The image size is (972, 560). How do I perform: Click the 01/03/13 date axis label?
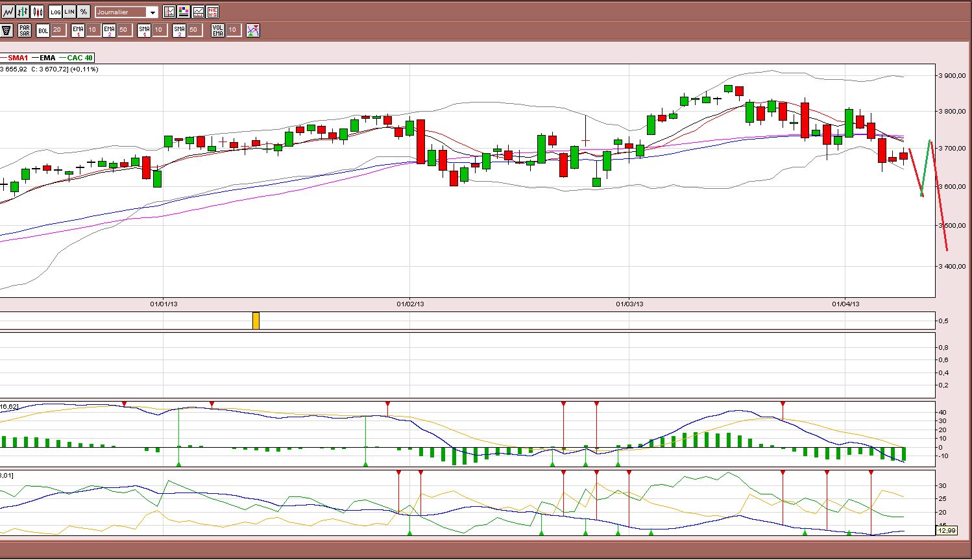tap(630, 304)
